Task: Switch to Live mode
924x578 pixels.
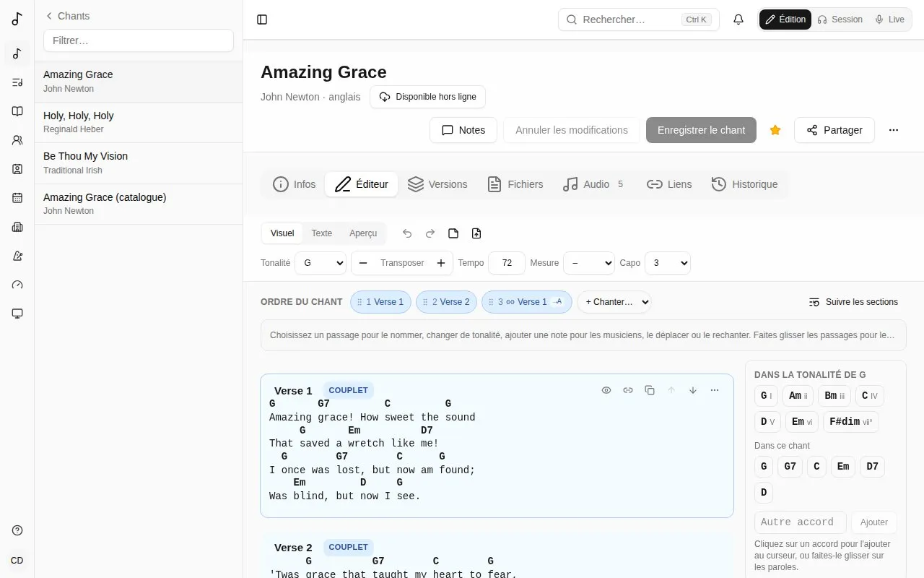Action: pyautogui.click(x=889, y=20)
